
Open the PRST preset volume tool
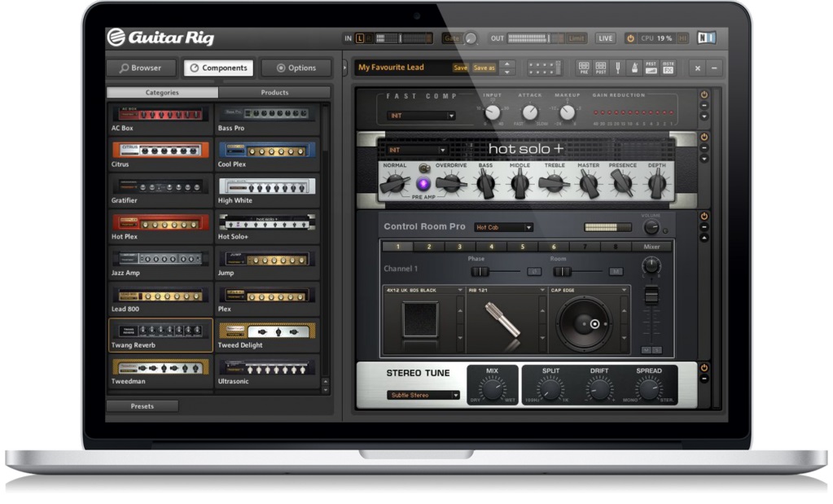click(x=651, y=68)
